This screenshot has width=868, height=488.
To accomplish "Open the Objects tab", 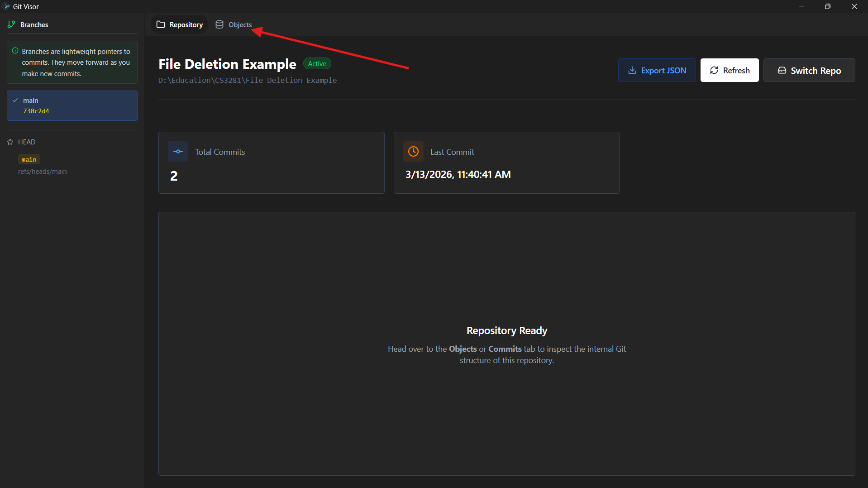I will tap(234, 24).
